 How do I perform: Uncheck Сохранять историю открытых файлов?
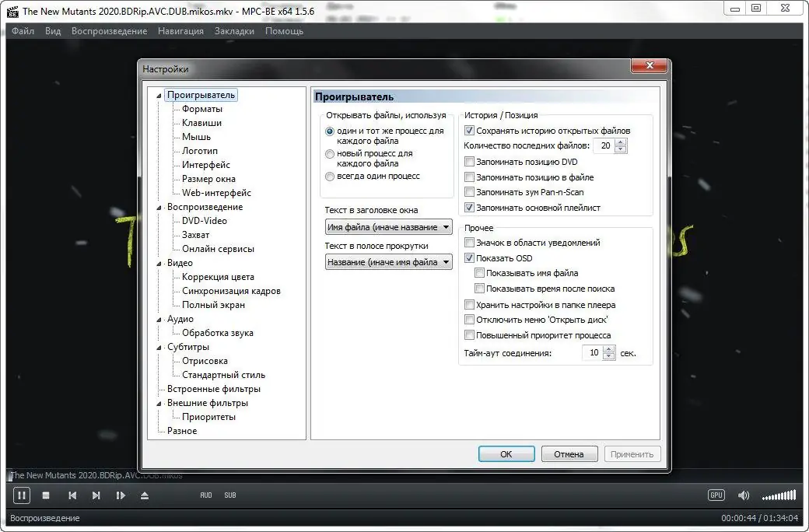[468, 130]
